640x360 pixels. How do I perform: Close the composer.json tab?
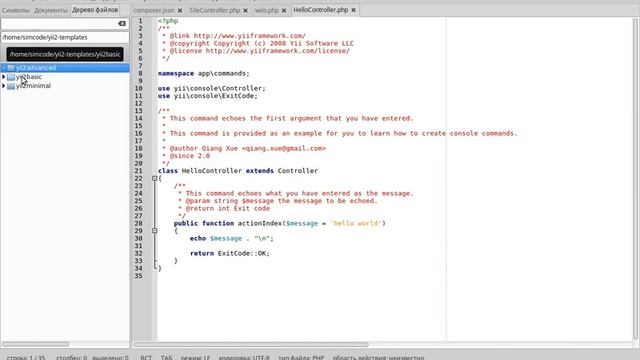(x=180, y=10)
